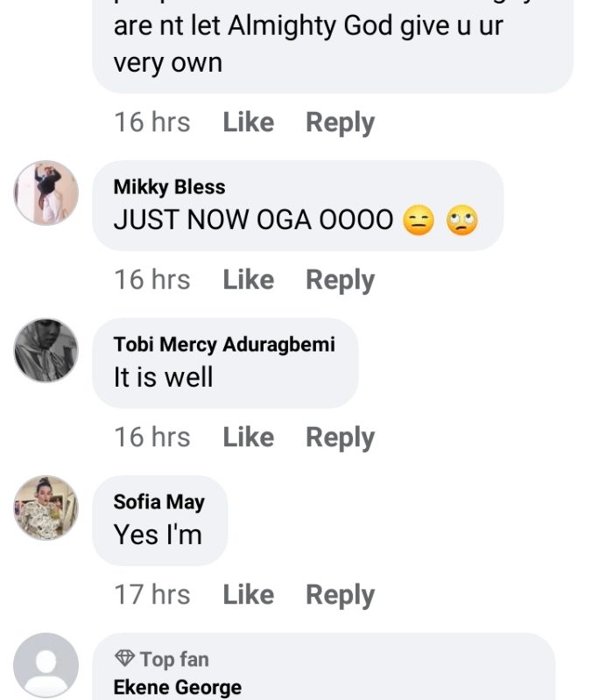Click the 17 hrs timestamp on Sofia's comment

pos(151,595)
